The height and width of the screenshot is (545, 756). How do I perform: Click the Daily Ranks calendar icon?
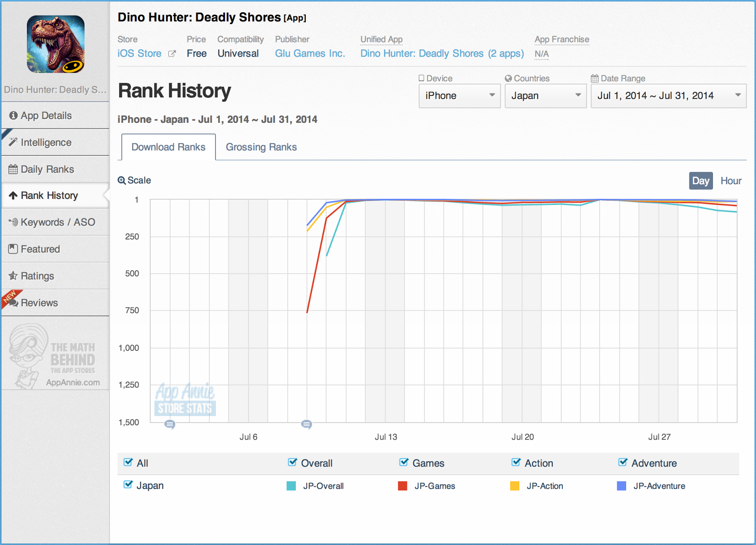pyautogui.click(x=13, y=169)
